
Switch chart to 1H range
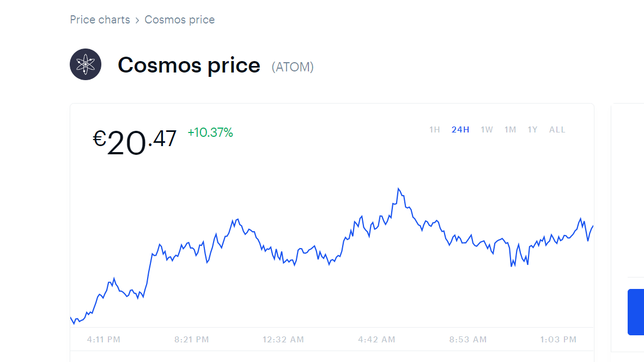pyautogui.click(x=434, y=130)
